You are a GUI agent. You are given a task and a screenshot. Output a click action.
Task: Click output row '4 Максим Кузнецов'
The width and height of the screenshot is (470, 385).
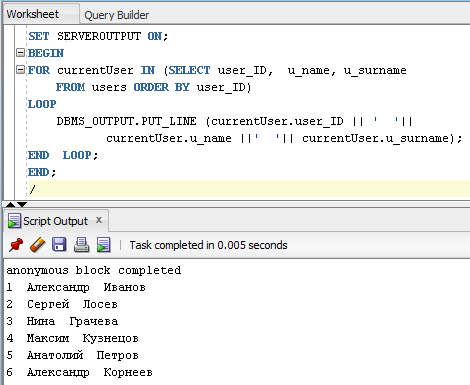pyautogui.click(x=72, y=338)
